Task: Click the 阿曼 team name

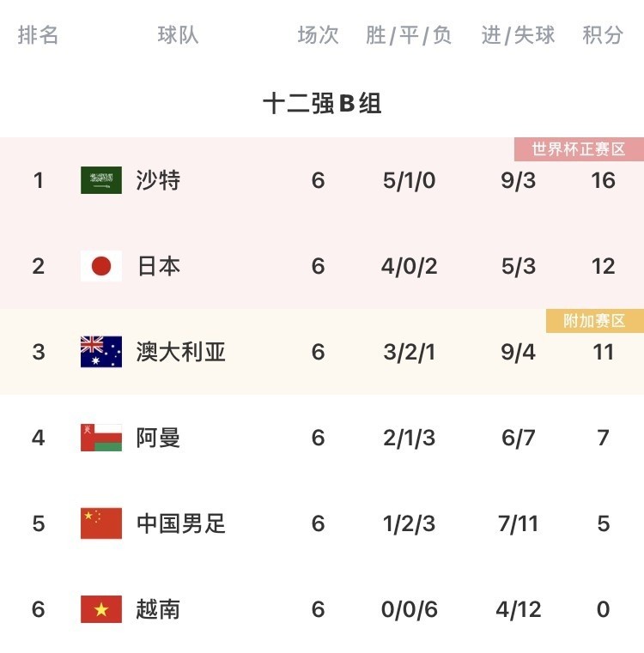Action: 158,438
